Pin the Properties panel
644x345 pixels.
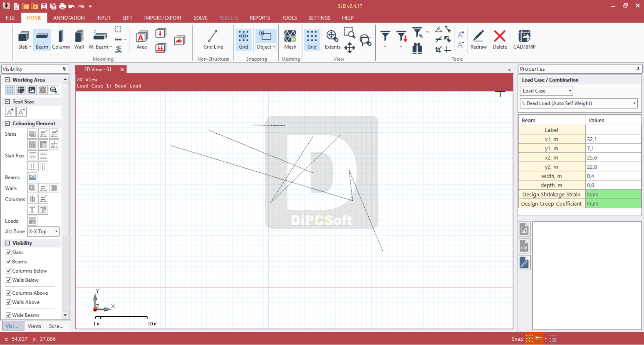(638, 69)
